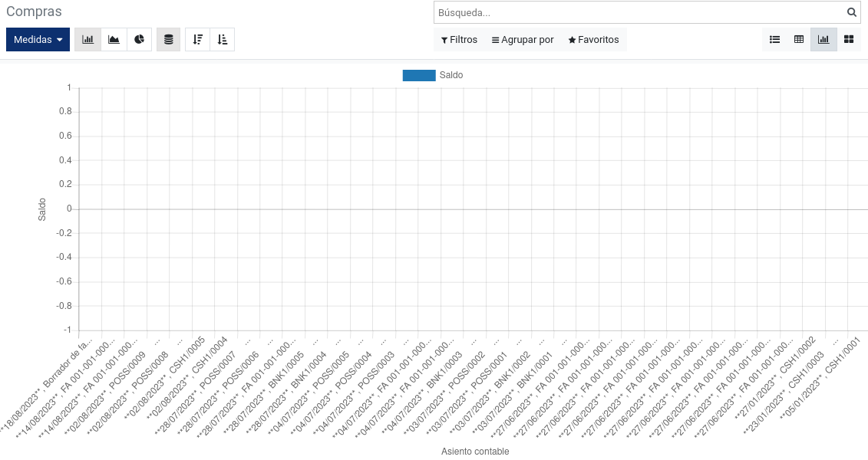Image resolution: width=868 pixels, height=460 pixels.
Task: Toggle stacked chart option
Action: pos(168,39)
